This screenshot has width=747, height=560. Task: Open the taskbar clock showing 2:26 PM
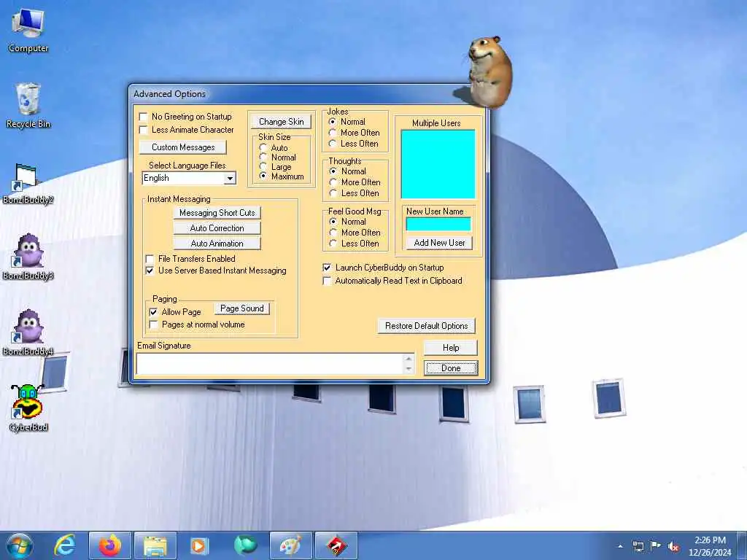coord(710,546)
